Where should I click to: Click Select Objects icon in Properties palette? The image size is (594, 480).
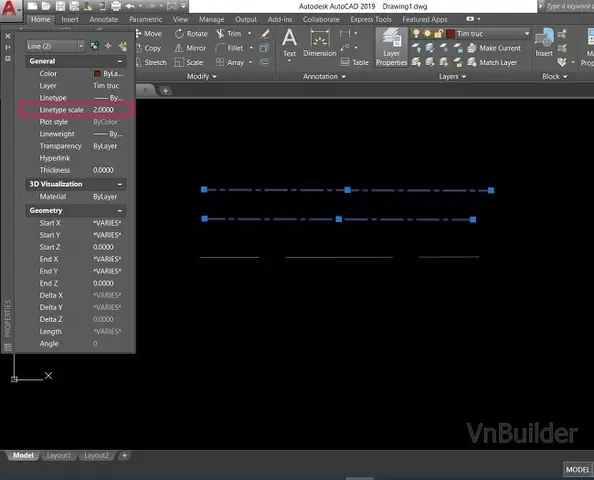pos(108,46)
